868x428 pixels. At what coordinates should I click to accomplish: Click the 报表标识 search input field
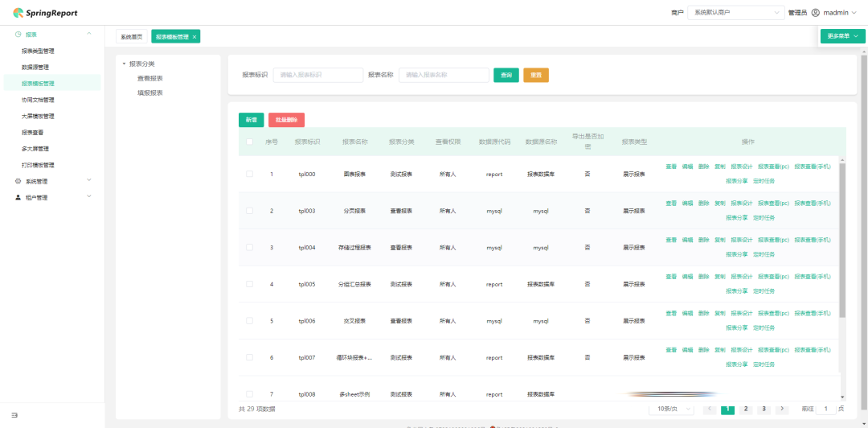pos(318,75)
